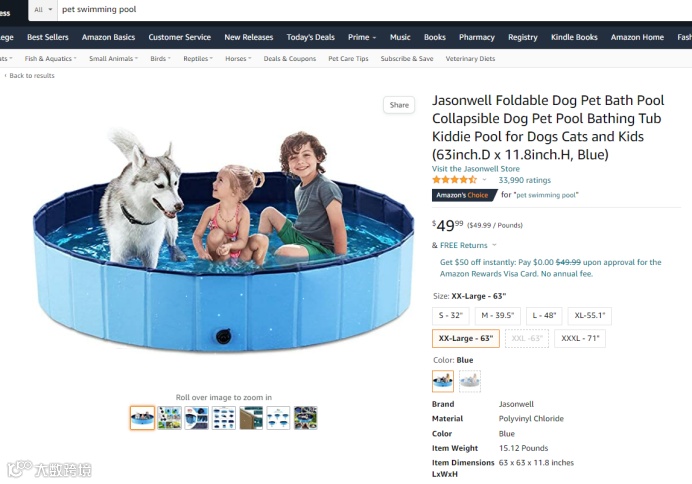The image size is (692, 484).
Task: Choose size S - 32"
Action: click(x=451, y=315)
